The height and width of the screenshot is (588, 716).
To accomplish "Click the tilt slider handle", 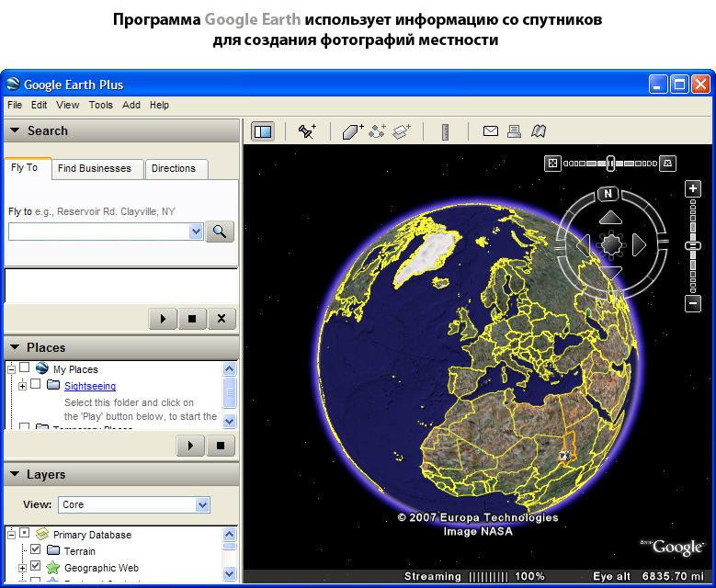I will [610, 164].
